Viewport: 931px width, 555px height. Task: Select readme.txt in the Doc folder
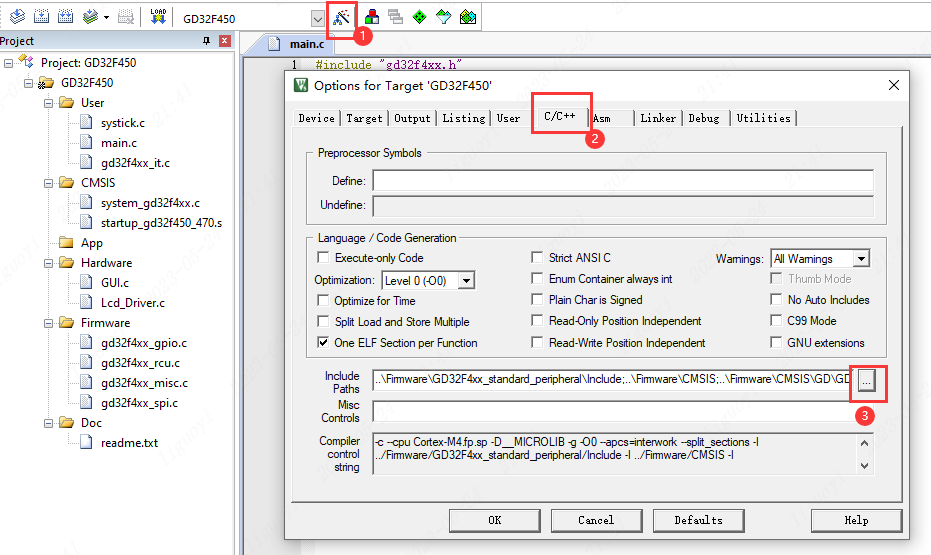(129, 443)
